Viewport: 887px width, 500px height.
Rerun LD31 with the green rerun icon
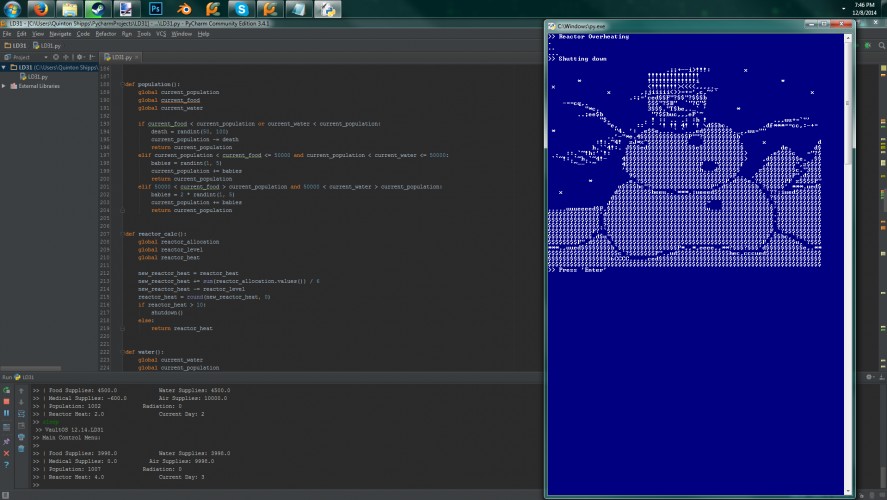click(6, 390)
